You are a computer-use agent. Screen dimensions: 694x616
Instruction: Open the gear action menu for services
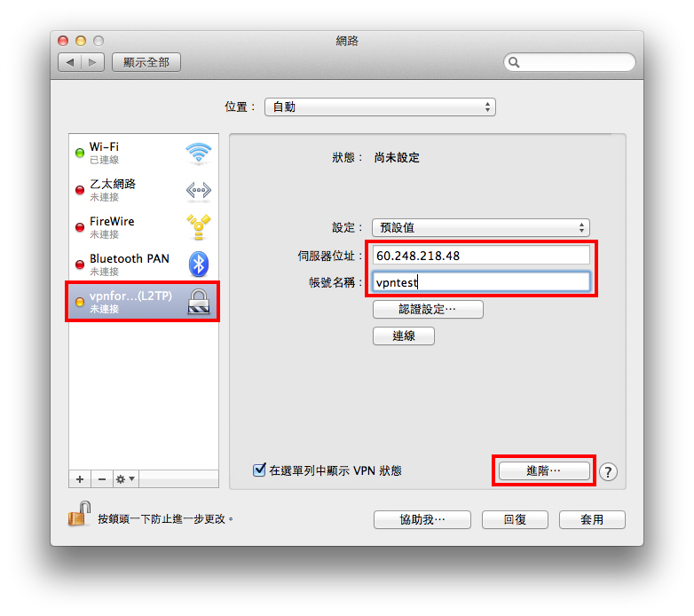click(126, 479)
